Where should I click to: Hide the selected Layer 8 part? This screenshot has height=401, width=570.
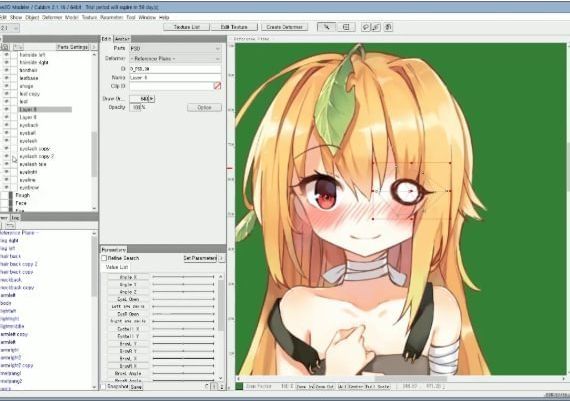(6, 109)
